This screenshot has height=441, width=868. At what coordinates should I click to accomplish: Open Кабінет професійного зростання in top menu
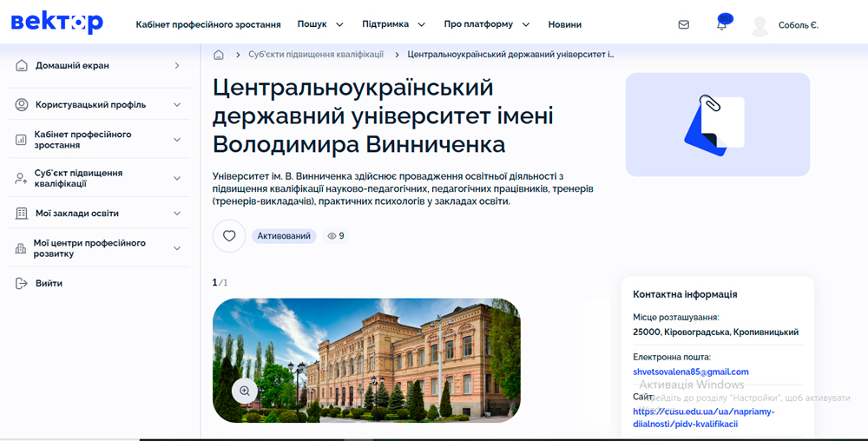208,25
